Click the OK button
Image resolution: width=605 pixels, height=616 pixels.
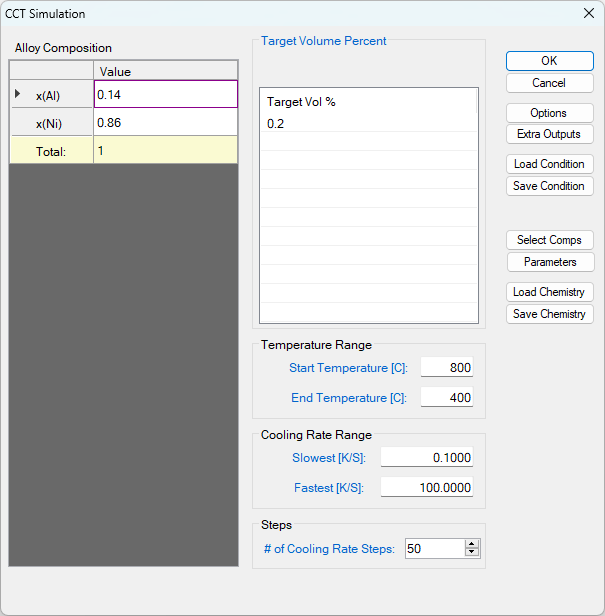point(549,61)
